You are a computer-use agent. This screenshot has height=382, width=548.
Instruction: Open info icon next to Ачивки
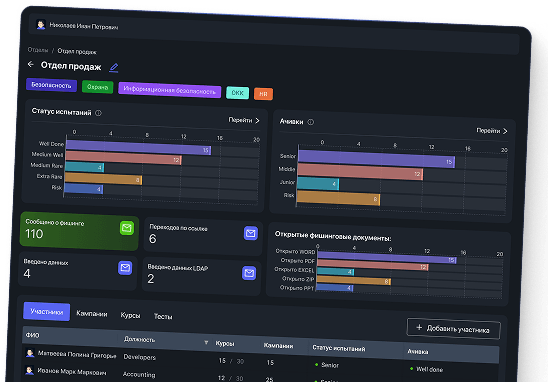point(310,122)
